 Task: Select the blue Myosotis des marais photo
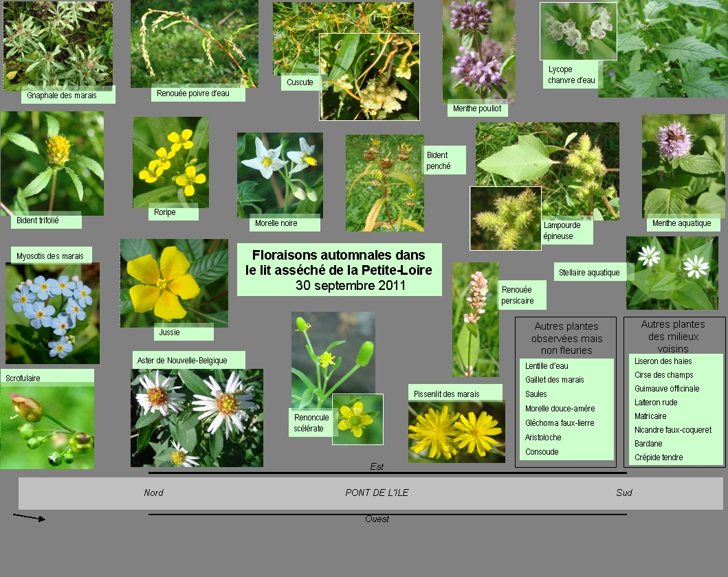52,313
